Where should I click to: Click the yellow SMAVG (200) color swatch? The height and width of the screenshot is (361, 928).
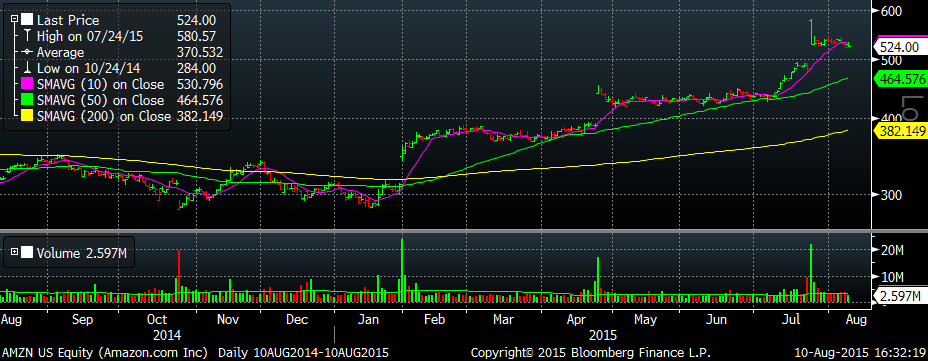(x=27, y=116)
